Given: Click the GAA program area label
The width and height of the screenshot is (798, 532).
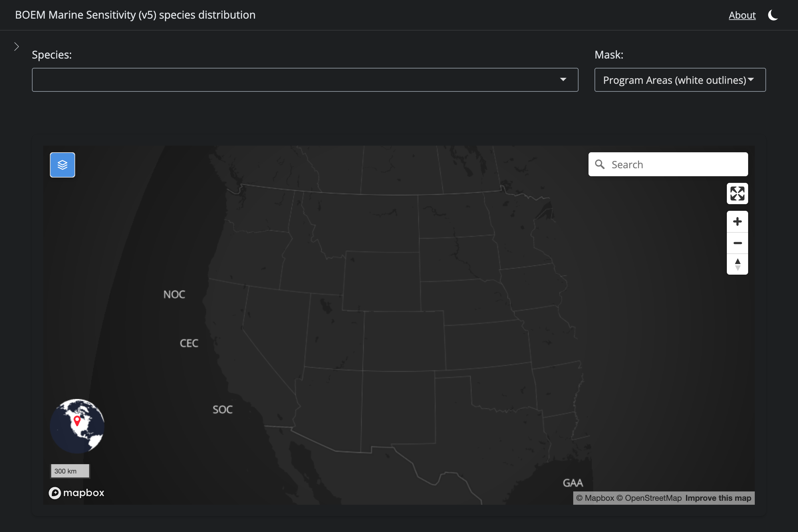Looking at the screenshot, I should [573, 483].
